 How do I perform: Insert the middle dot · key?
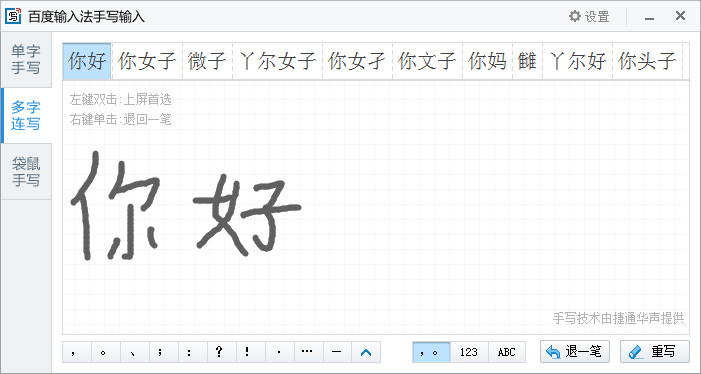click(279, 352)
